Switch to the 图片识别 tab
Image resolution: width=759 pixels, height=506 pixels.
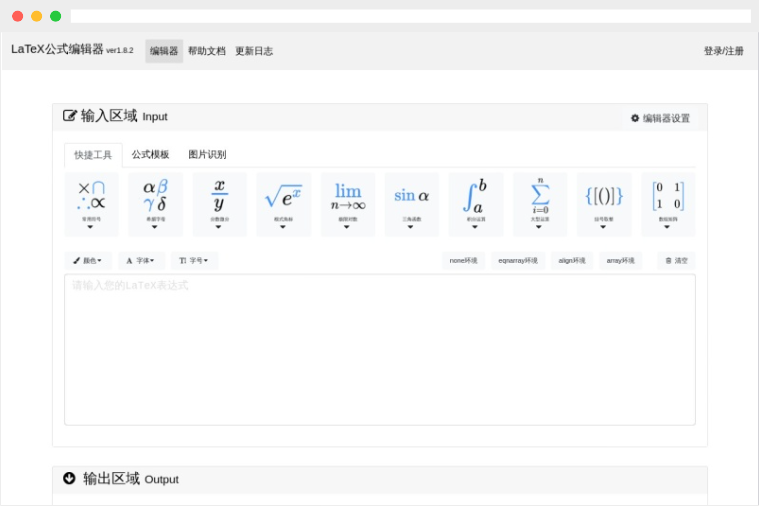click(x=207, y=155)
